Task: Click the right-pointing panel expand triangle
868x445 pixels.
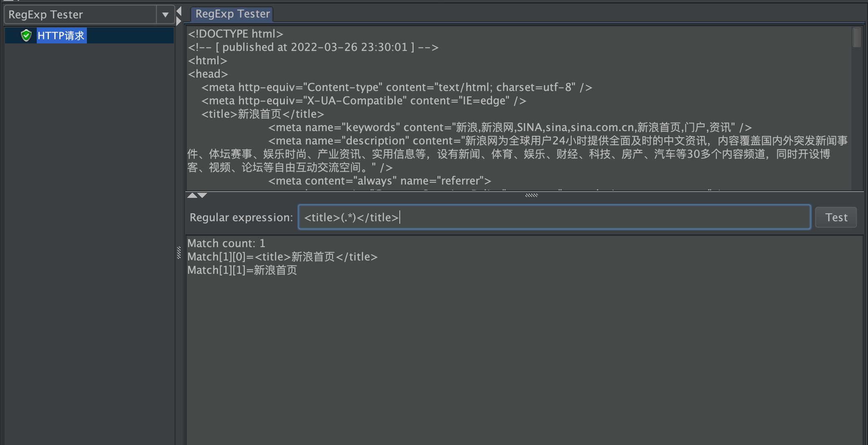Action: pos(178,20)
